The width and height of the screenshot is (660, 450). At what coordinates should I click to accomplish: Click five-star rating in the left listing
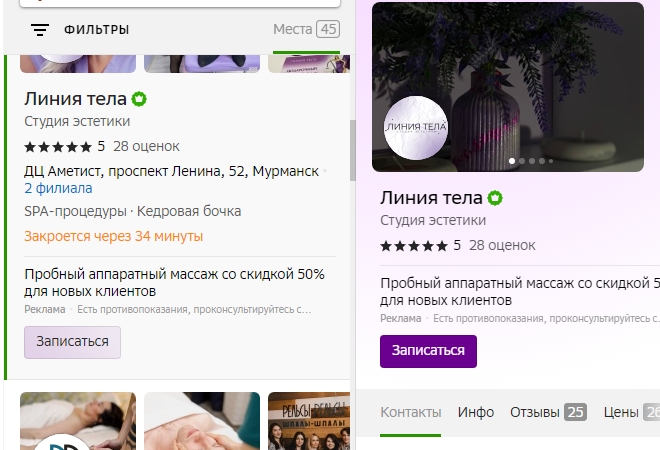(58, 146)
